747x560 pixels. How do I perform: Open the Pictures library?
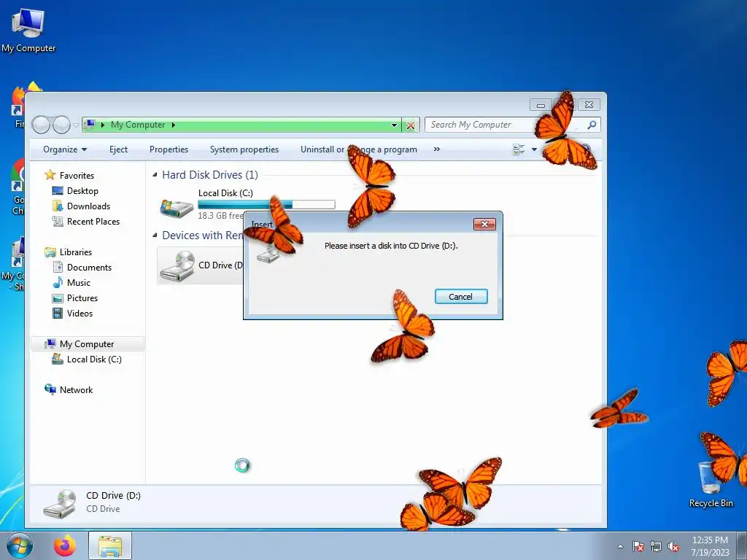pyautogui.click(x=82, y=298)
